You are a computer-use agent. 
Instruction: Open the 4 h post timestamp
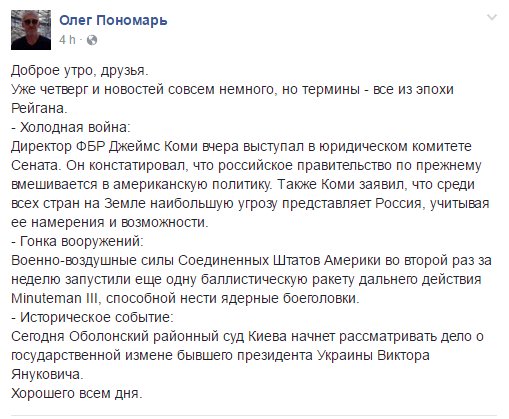click(67, 40)
